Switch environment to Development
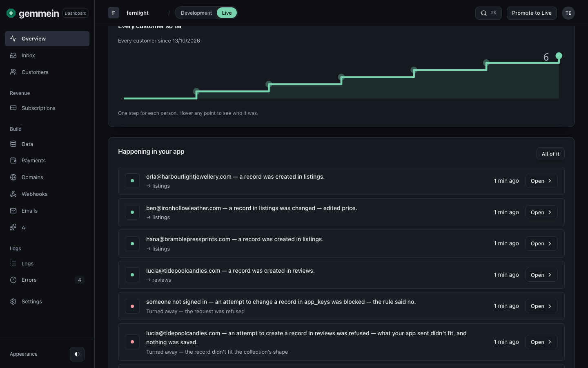The image size is (588, 368). [x=196, y=13]
